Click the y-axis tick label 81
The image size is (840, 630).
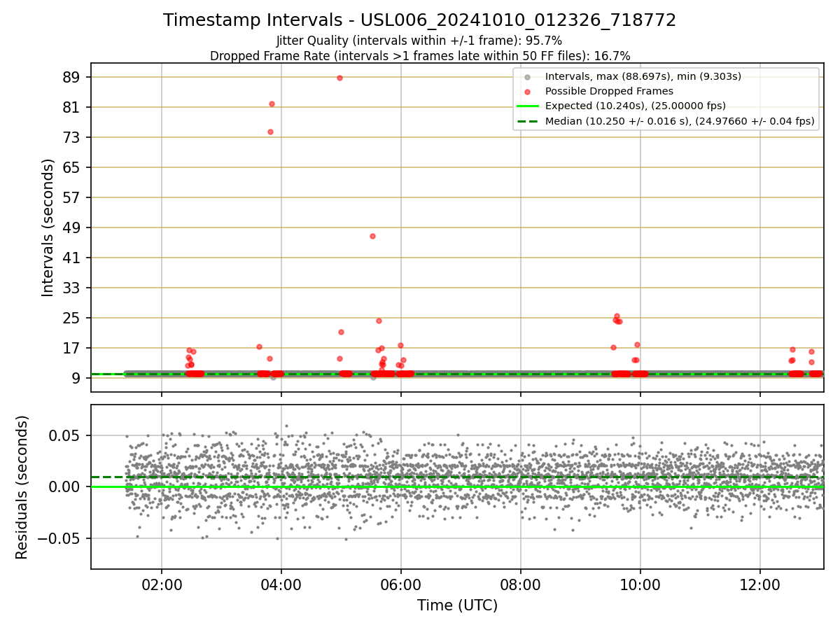pos(72,107)
